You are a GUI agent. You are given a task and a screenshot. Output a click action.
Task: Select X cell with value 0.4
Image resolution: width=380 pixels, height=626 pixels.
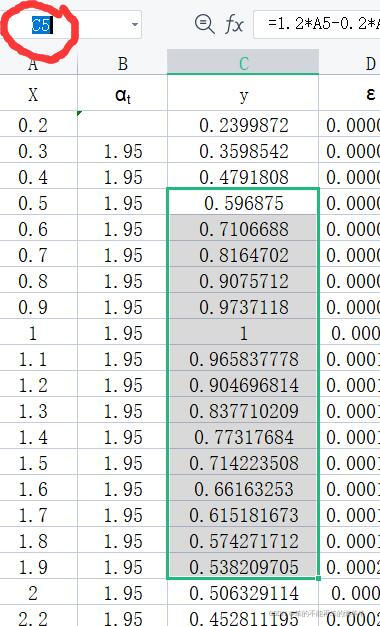click(x=39, y=177)
